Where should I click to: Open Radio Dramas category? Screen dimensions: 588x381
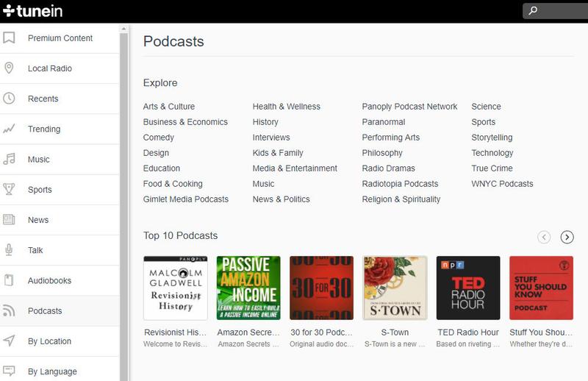(x=388, y=168)
